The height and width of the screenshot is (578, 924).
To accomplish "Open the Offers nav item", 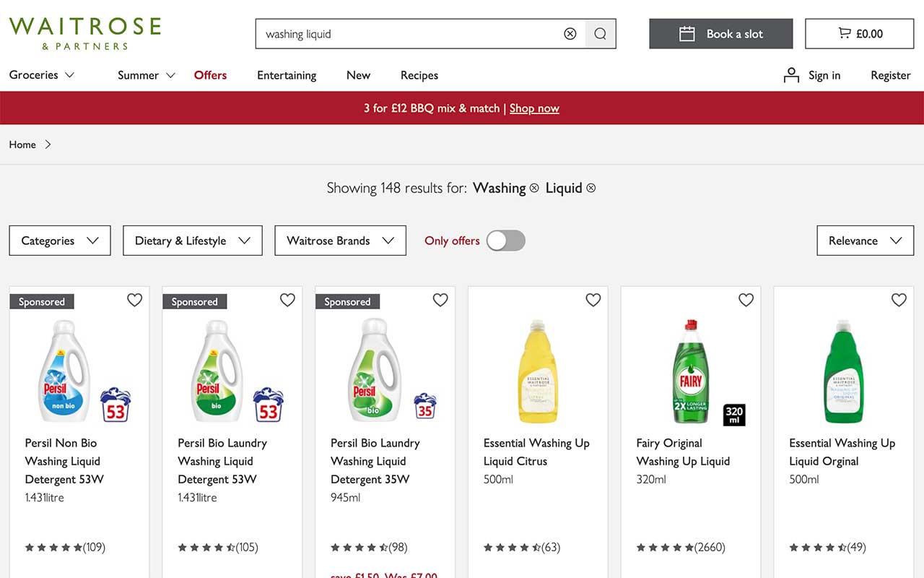I will click(210, 75).
